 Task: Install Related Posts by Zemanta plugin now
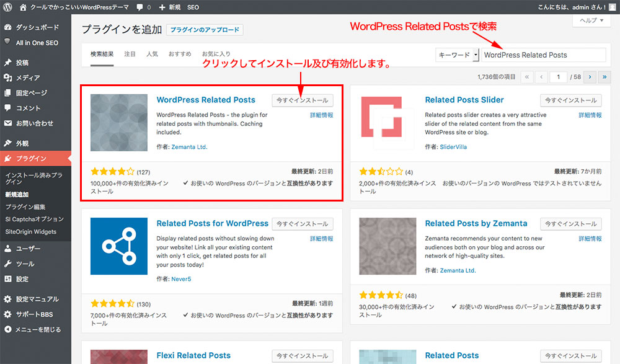click(571, 223)
